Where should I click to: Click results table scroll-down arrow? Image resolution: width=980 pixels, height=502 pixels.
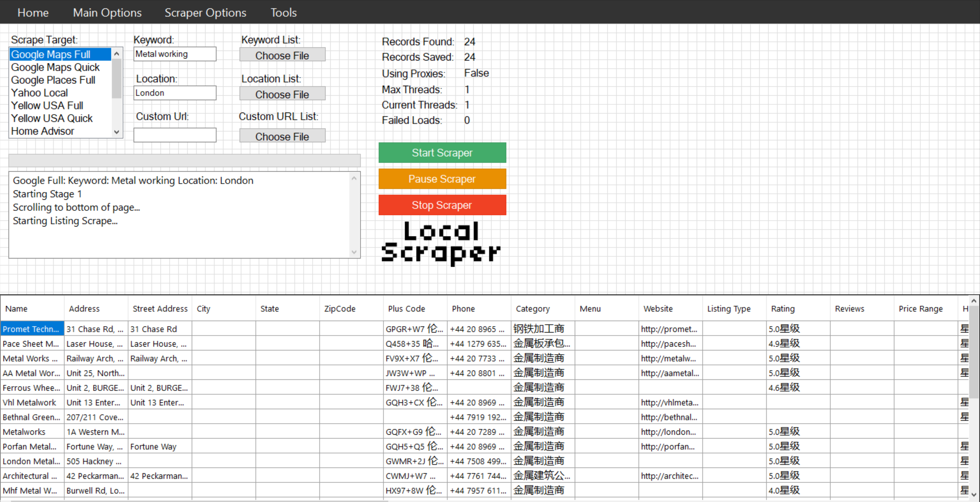(x=974, y=494)
